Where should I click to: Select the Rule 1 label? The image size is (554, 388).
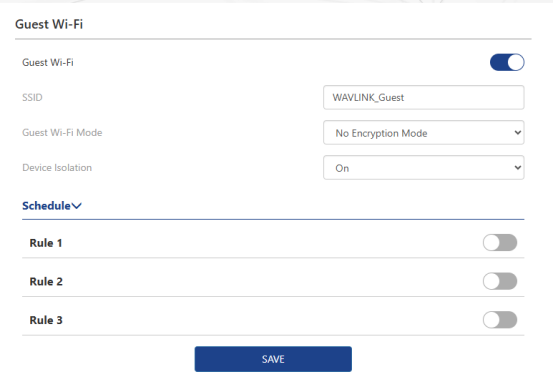pyautogui.click(x=46, y=243)
